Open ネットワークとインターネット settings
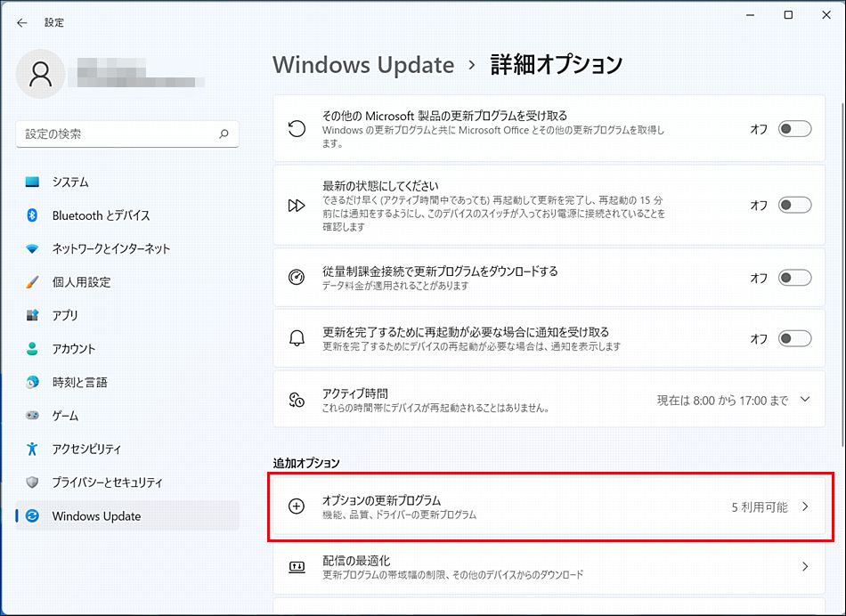This screenshot has height=616, width=846. (127, 248)
